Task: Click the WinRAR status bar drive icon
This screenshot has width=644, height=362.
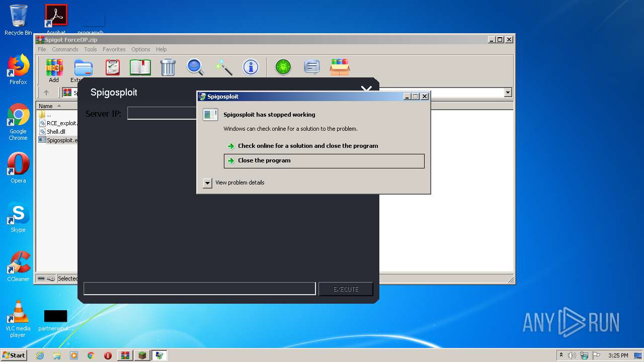Action: (41, 279)
